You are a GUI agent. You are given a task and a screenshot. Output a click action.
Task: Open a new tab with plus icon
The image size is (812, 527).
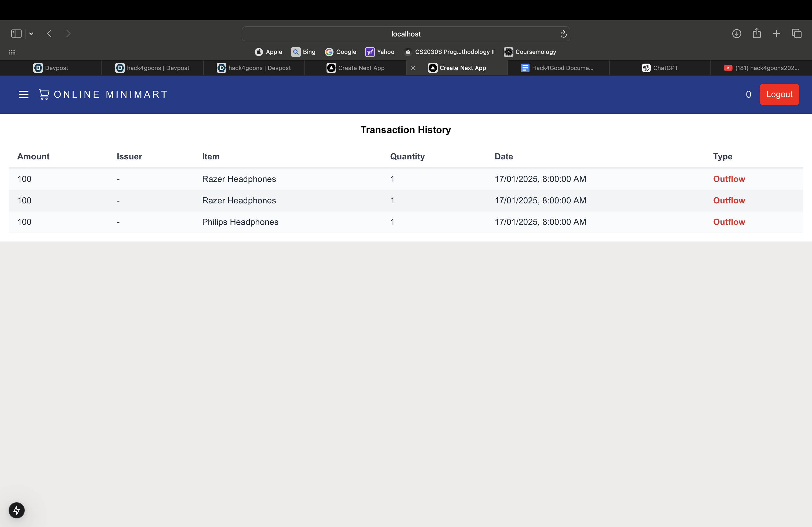click(x=776, y=34)
